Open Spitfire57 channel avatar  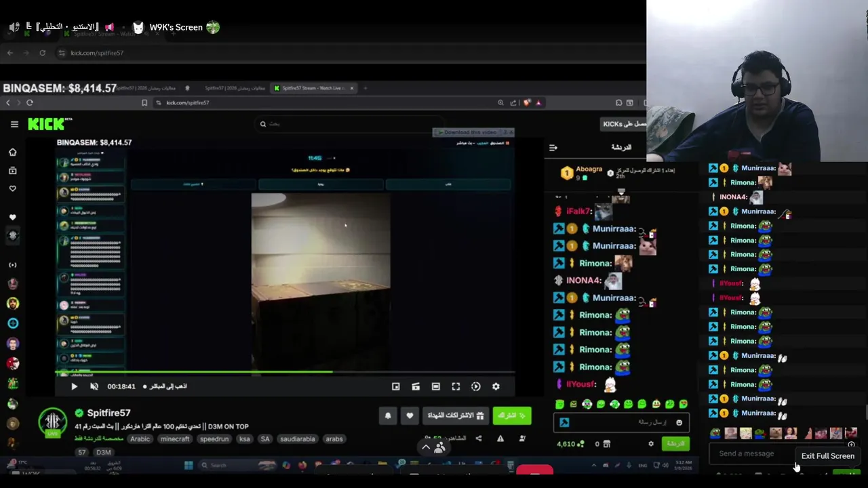53,423
